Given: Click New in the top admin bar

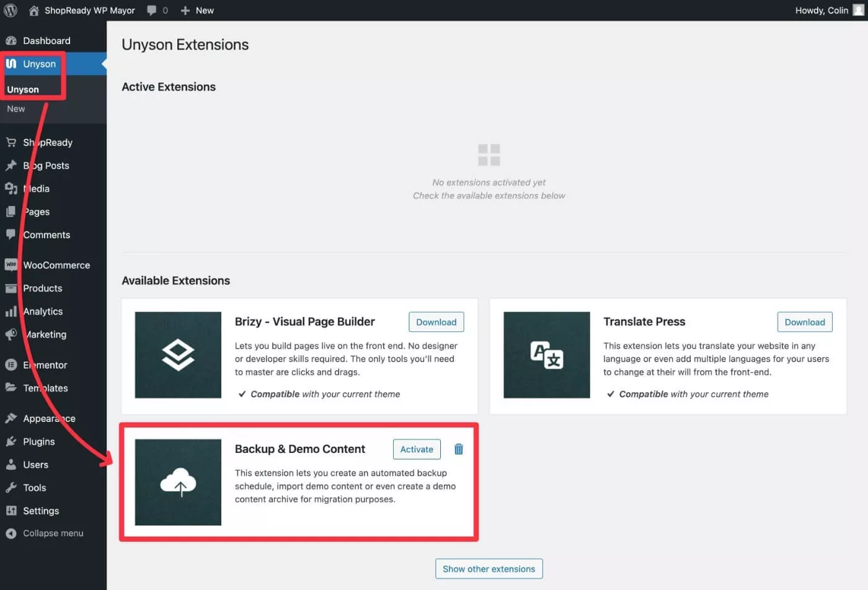Looking at the screenshot, I should (205, 11).
